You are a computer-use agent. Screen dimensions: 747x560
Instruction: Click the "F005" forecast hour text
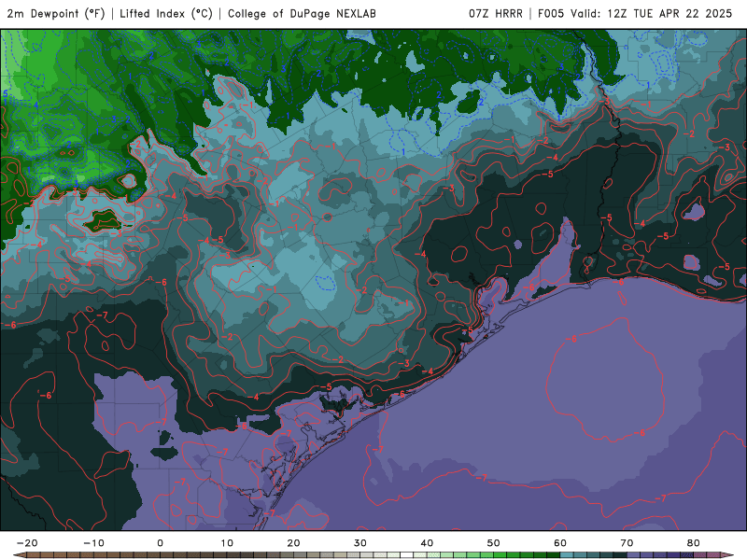point(551,14)
